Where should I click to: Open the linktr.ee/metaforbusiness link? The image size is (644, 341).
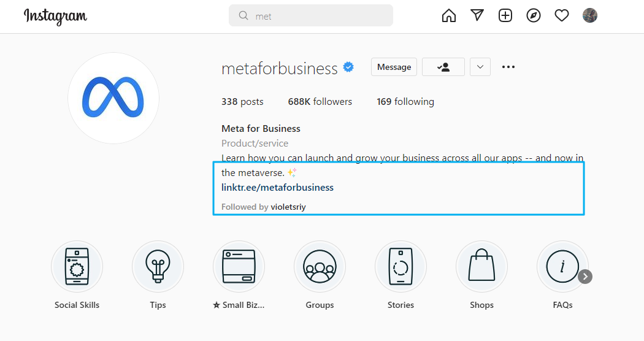point(277,187)
